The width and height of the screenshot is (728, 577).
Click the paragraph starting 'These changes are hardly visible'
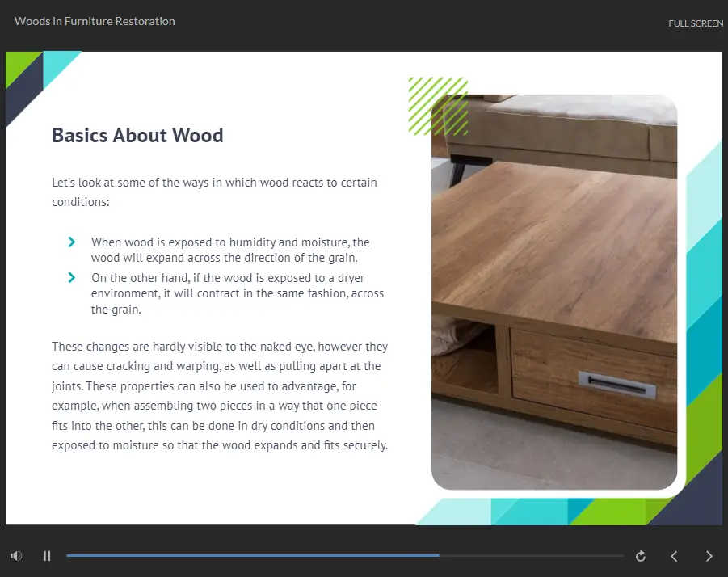pyautogui.click(x=220, y=395)
